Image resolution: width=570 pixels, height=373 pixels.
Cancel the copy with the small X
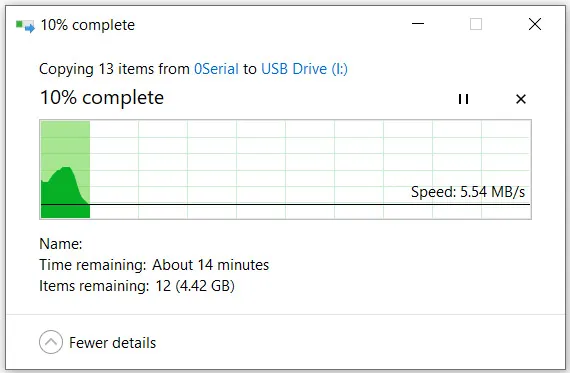(x=521, y=99)
